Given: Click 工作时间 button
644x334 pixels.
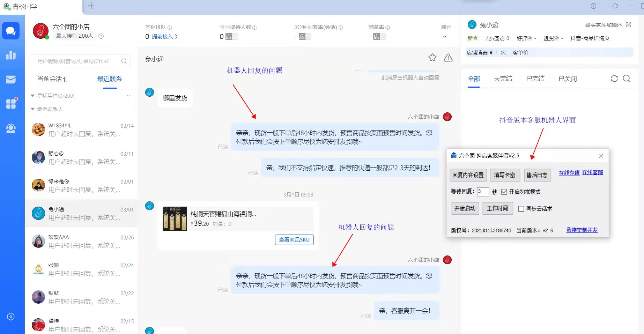Looking at the screenshot, I should pos(497,208).
